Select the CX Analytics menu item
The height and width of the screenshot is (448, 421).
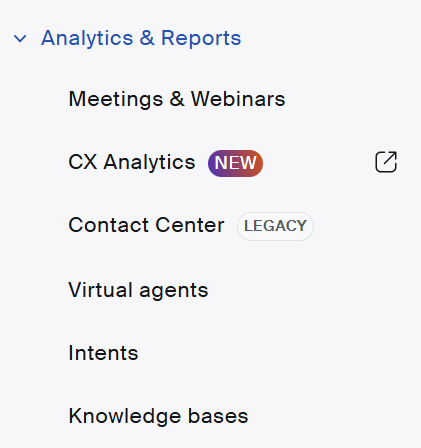tap(132, 162)
